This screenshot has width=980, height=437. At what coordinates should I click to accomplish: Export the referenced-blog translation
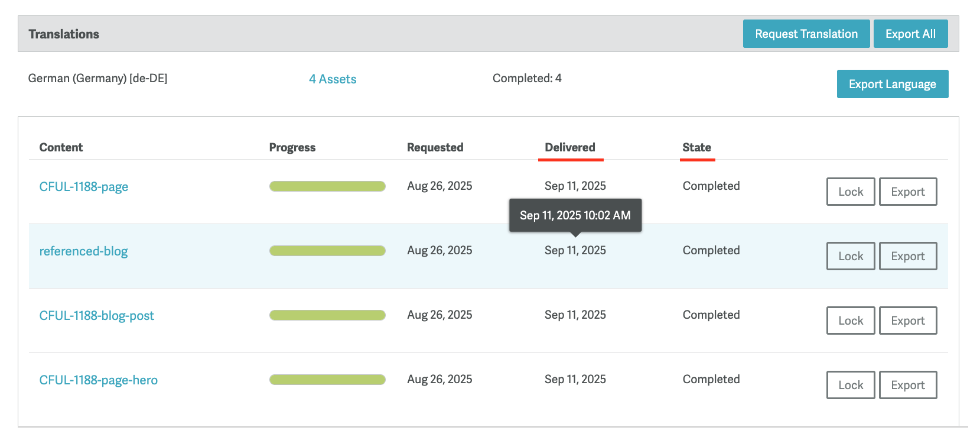(x=907, y=256)
